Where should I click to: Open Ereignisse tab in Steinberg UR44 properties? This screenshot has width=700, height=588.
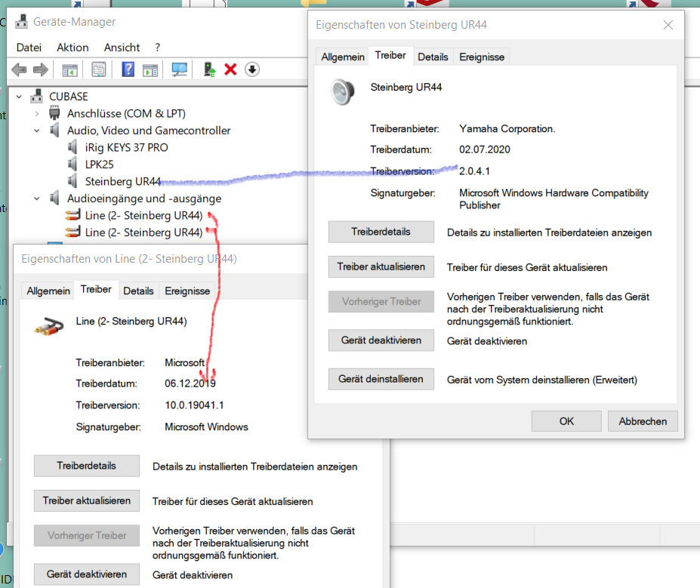pyautogui.click(x=482, y=57)
